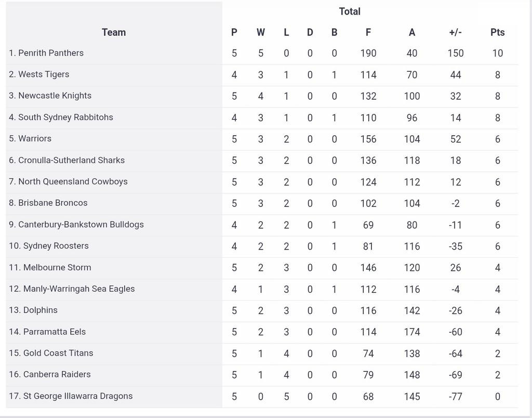
Task: Click the W wins column header
Action: click(260, 32)
